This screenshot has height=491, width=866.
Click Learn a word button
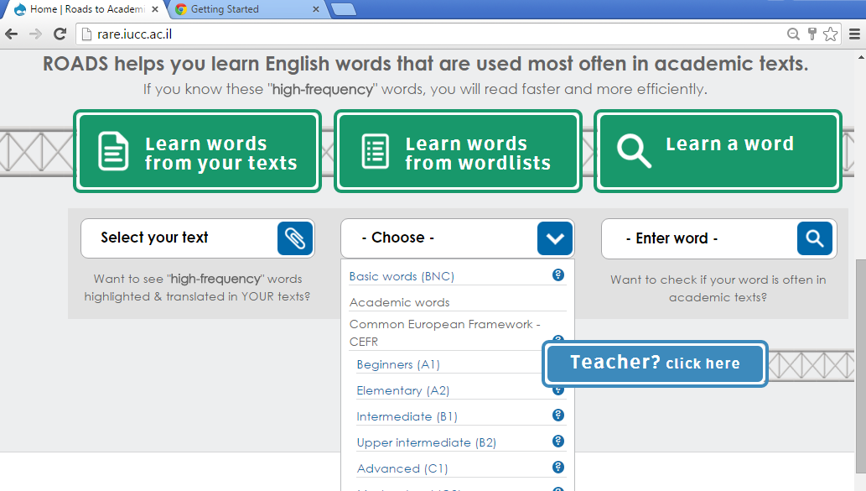(718, 151)
